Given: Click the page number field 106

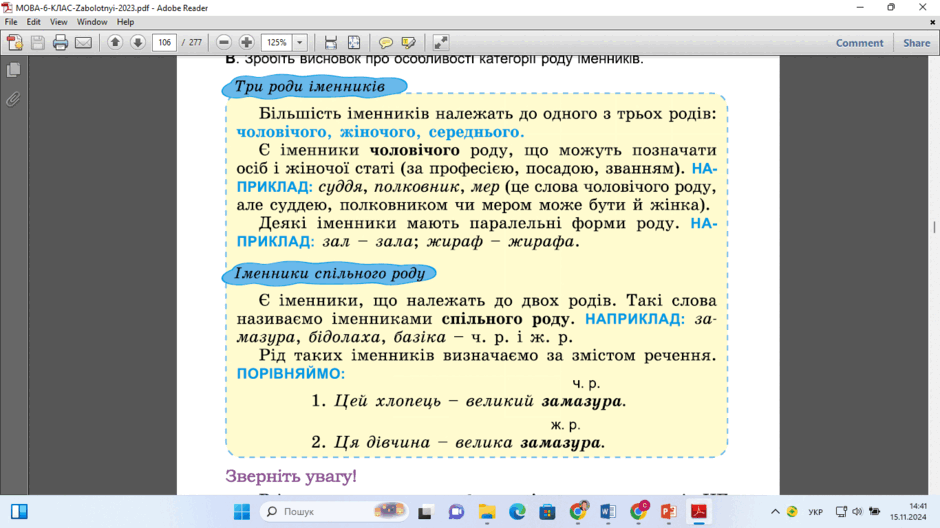Looking at the screenshot, I should pyautogui.click(x=164, y=43).
